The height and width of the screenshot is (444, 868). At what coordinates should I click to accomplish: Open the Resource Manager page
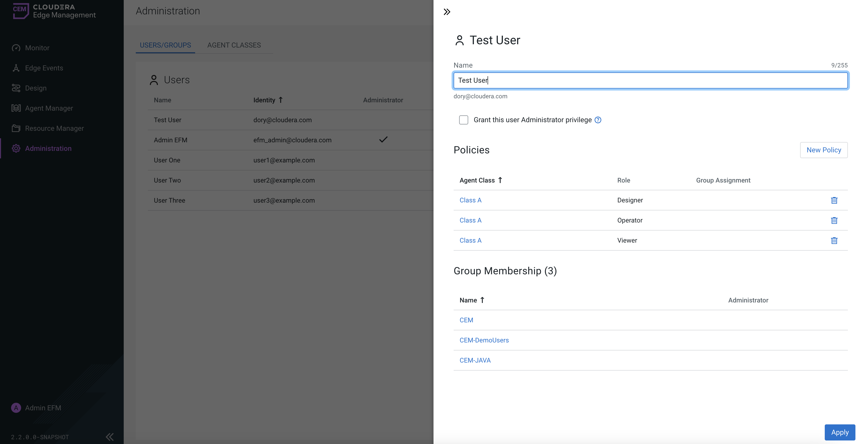tap(54, 128)
